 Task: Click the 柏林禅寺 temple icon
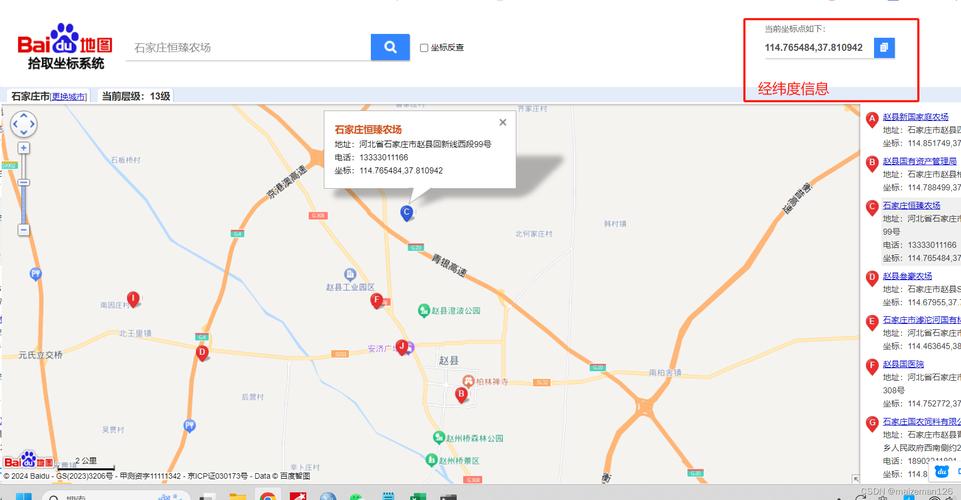tap(469, 381)
